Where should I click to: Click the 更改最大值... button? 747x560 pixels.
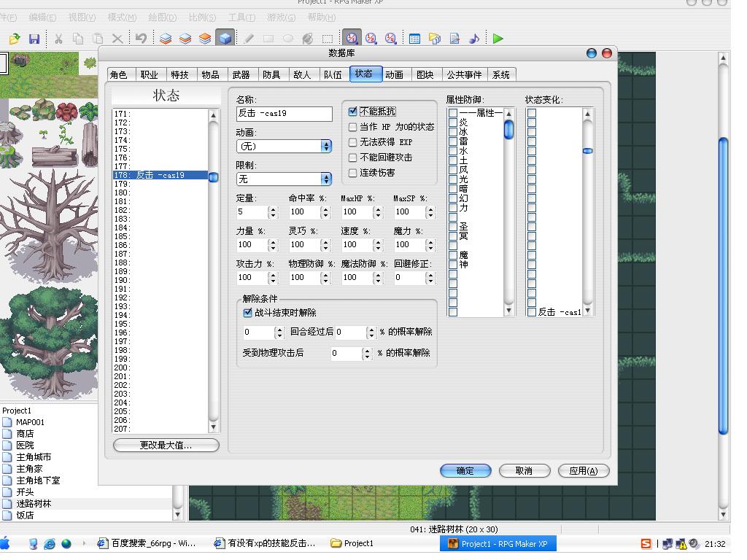coord(166,446)
